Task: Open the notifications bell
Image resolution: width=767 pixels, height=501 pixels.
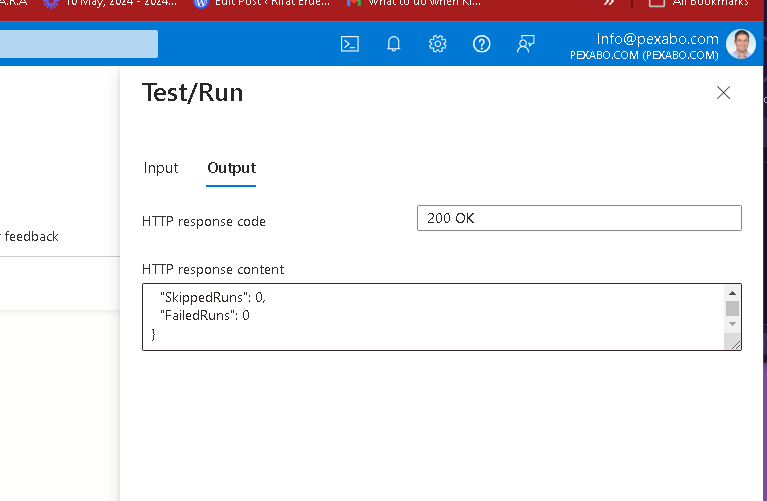Action: [x=393, y=44]
